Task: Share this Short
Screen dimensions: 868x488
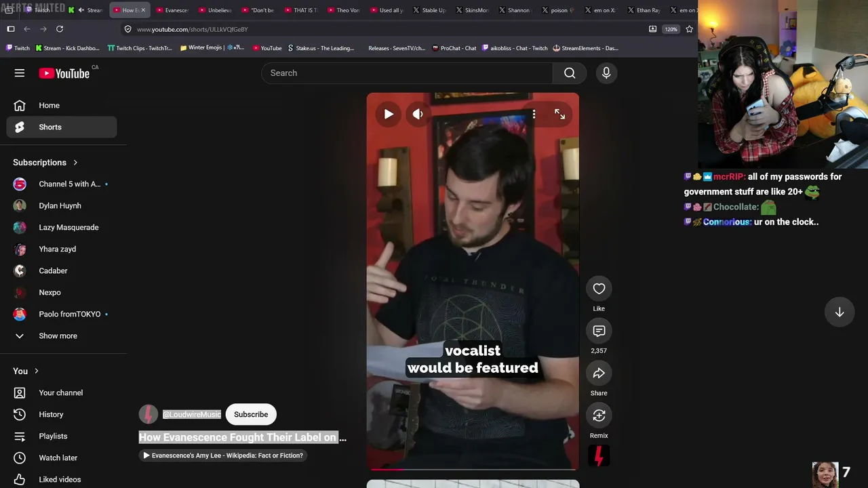Action: pyautogui.click(x=599, y=373)
